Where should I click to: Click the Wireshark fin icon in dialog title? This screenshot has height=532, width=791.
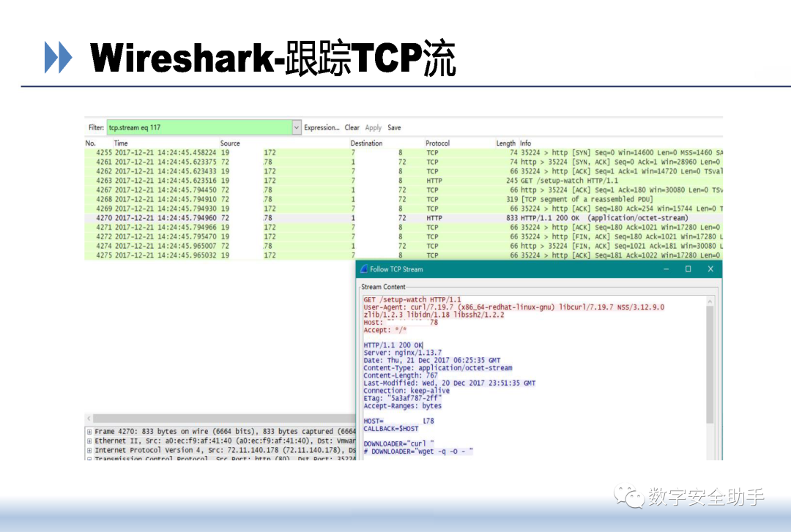point(364,269)
